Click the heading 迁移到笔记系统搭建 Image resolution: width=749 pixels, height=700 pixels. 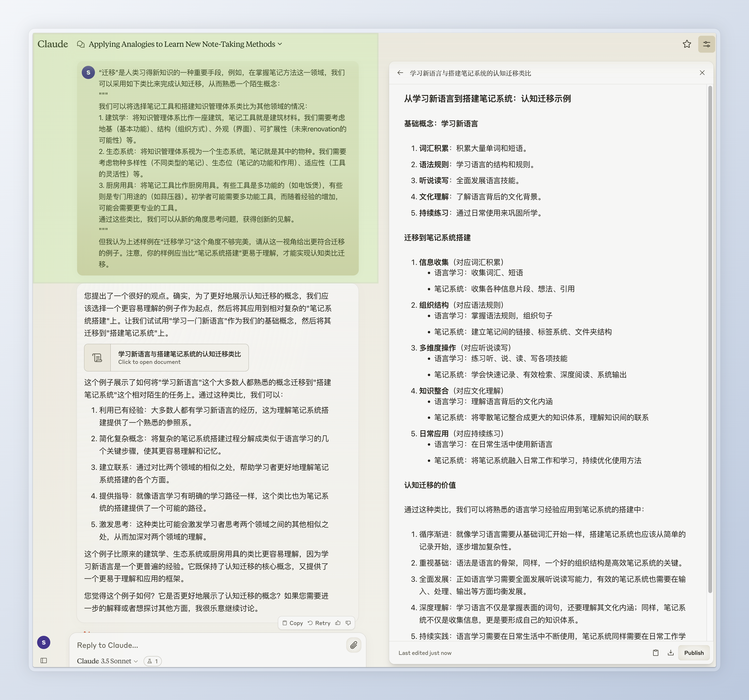(437, 237)
